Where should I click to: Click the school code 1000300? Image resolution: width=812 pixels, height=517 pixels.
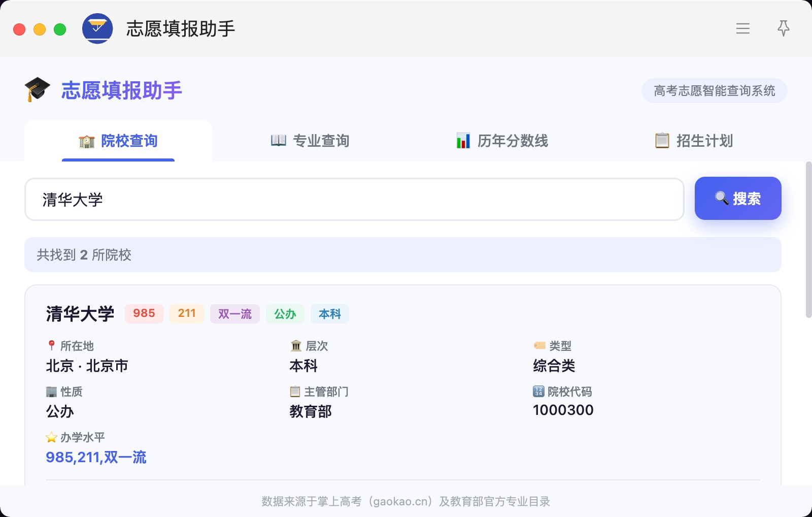[x=563, y=410]
